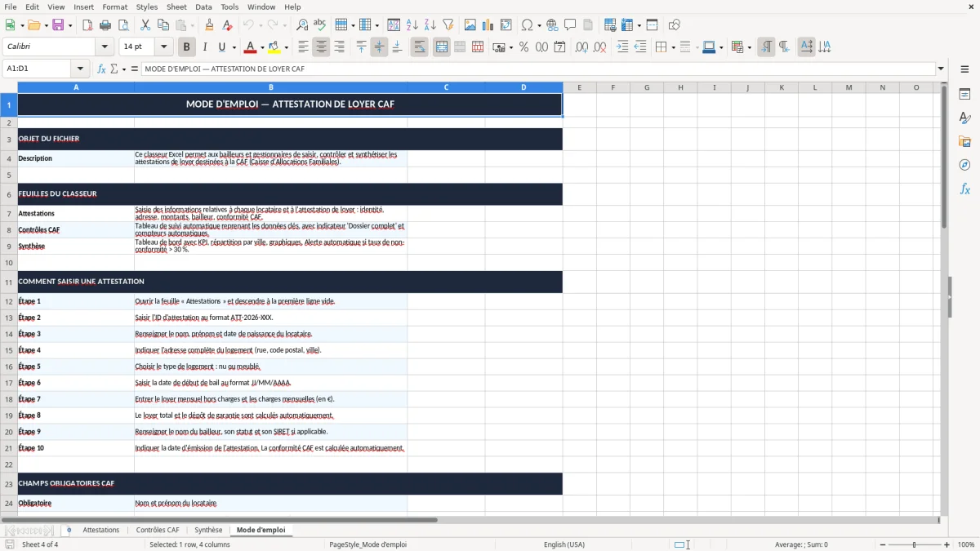Click yellow Background Color swatch button
Viewport: 980px width, 551px height.
pos(274,47)
